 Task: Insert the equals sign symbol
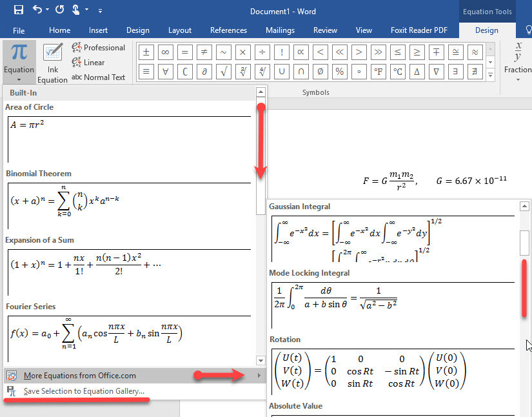pos(184,52)
